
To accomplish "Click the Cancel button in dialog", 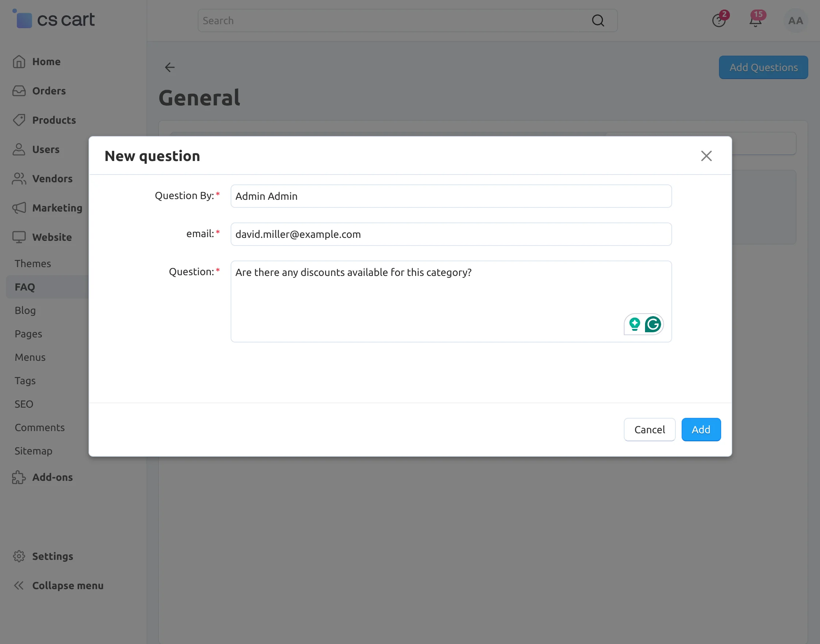I will (649, 430).
